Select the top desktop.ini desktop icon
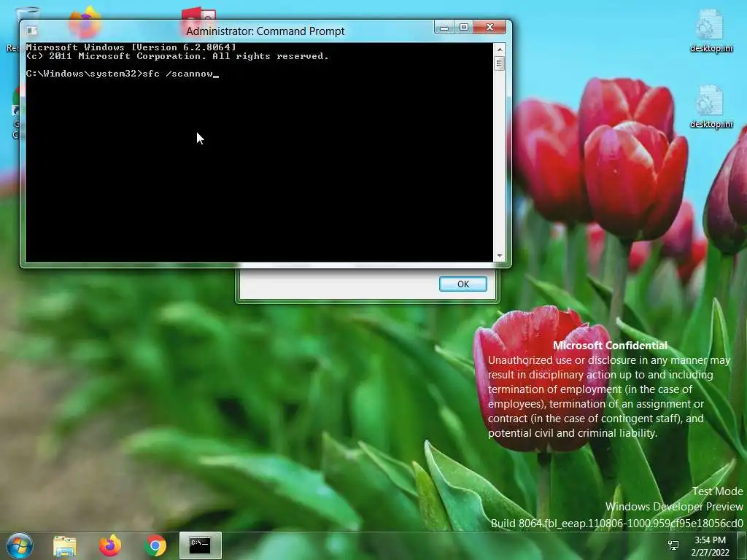Viewport: 747px width, 560px height. pos(711,31)
